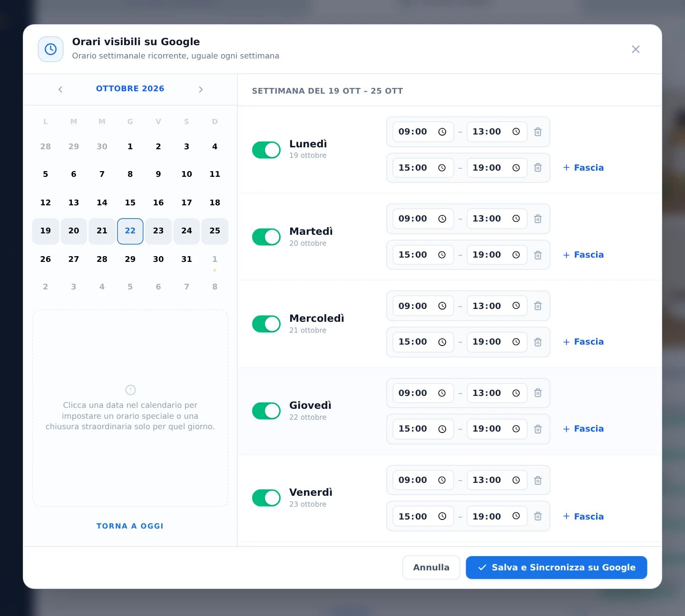Viewport: 685px width, 616px height.
Task: Choose 1 November with the orange dot
Action: tap(215, 259)
